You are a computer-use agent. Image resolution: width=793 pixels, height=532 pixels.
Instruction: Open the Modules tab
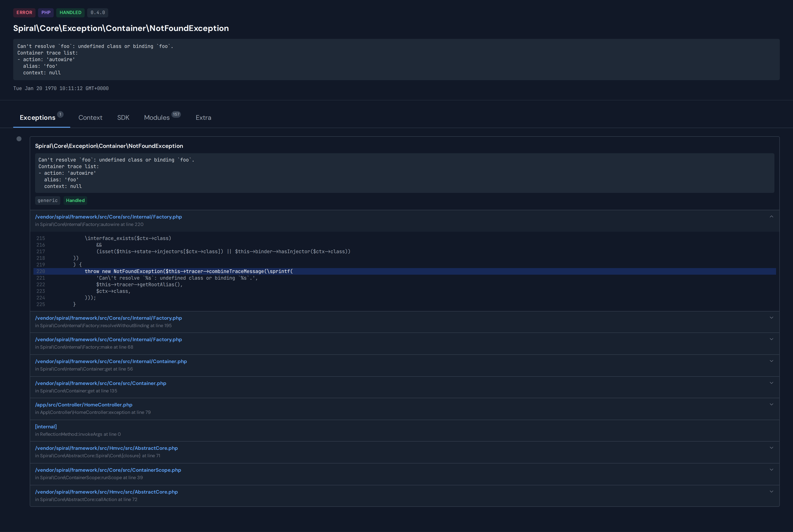(x=157, y=117)
